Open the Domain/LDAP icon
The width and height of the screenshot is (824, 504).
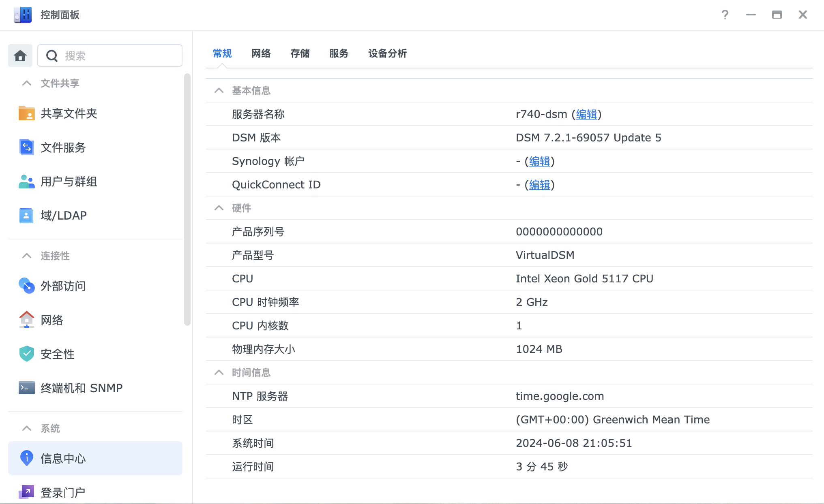point(27,216)
